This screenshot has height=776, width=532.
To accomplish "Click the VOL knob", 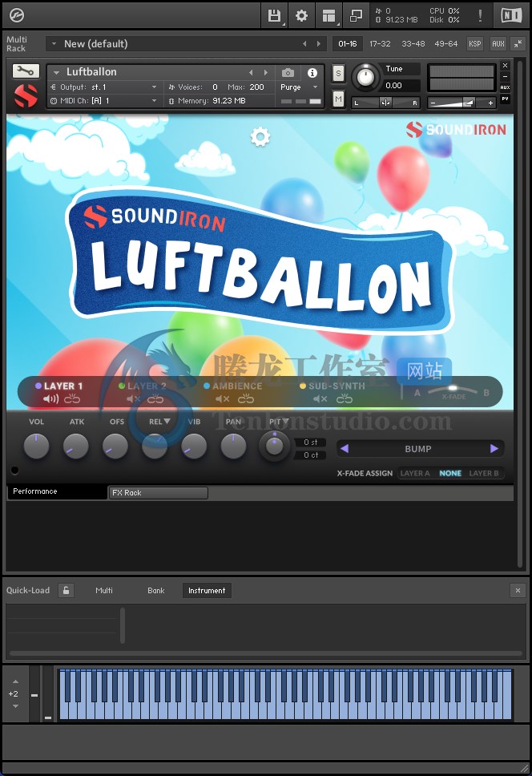I will click(37, 446).
